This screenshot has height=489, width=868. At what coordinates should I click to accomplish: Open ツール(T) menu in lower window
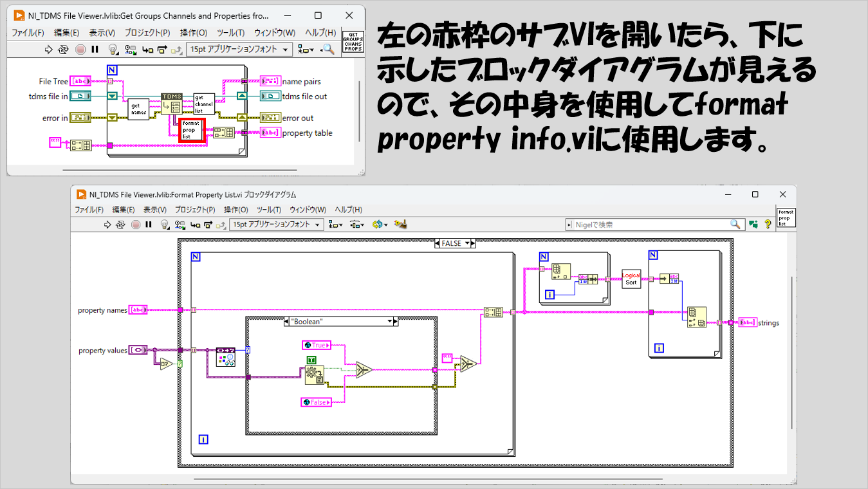(268, 210)
